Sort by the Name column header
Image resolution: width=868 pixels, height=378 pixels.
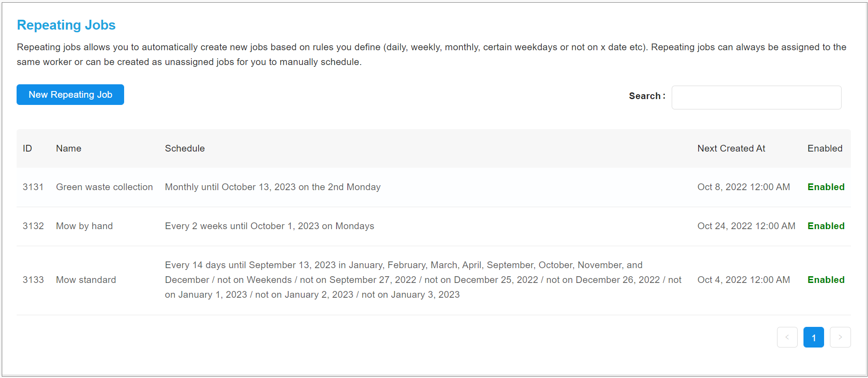(x=69, y=148)
